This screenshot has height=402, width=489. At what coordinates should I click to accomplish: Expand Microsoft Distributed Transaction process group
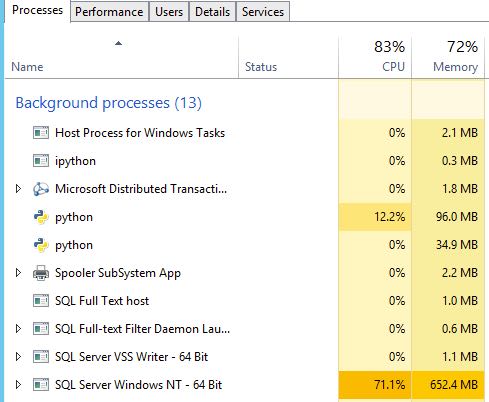tap(18, 189)
